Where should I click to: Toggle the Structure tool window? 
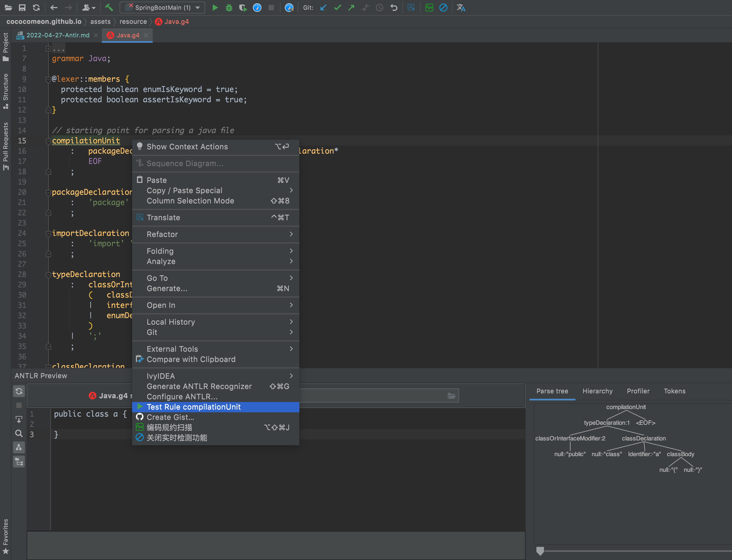5,91
